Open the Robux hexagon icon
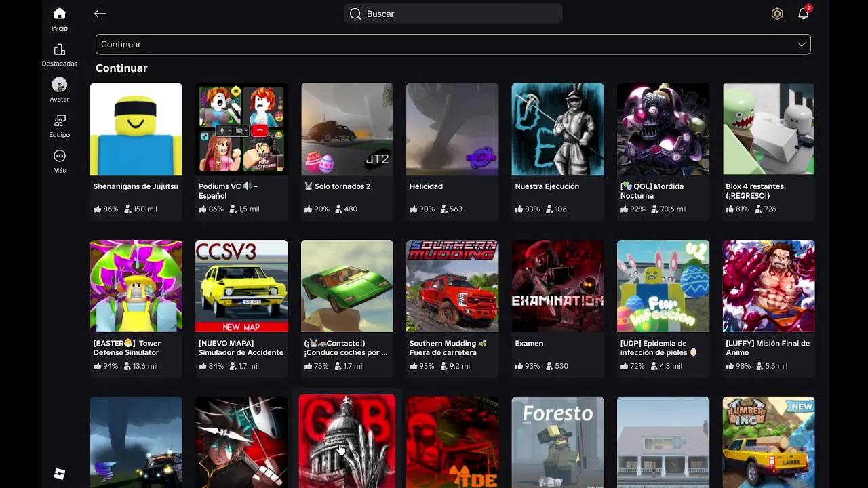868x488 pixels. point(777,14)
